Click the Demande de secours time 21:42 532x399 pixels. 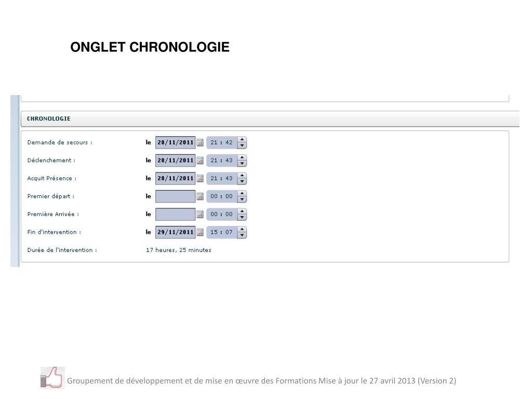[221, 143]
